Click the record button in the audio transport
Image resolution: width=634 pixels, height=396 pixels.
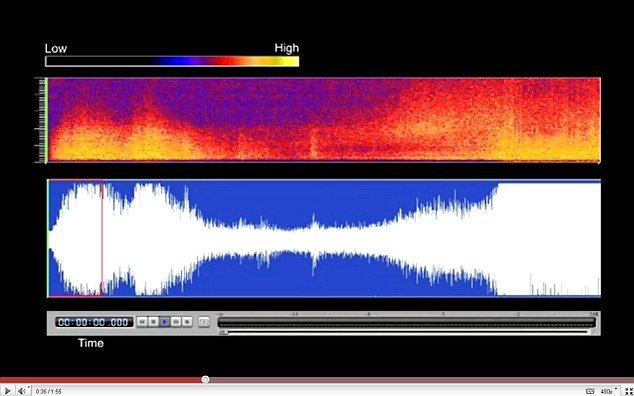[187, 322]
